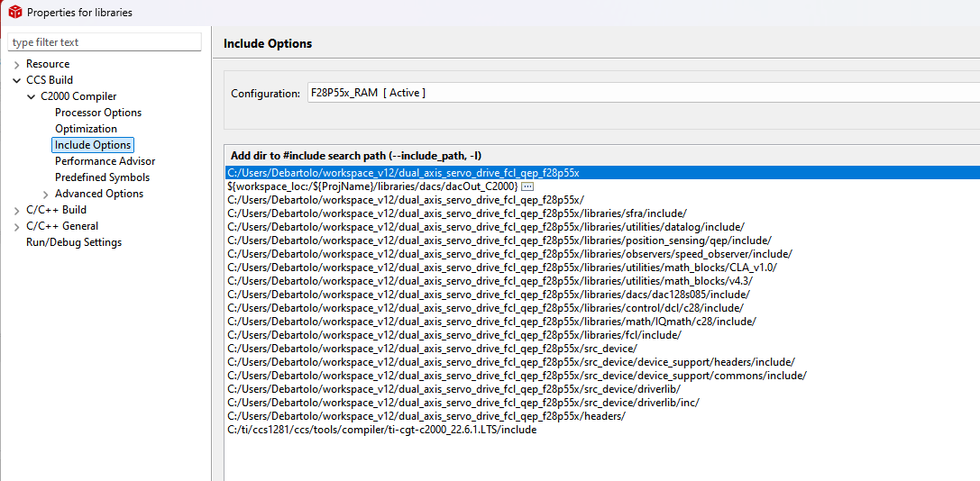This screenshot has width=980, height=481.
Task: Select Processor Options in the tree
Action: (98, 113)
